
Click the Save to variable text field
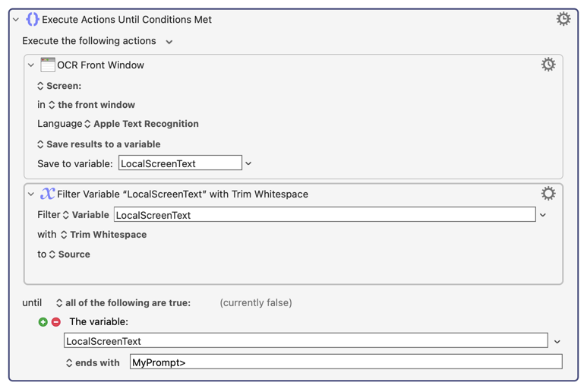pos(180,163)
